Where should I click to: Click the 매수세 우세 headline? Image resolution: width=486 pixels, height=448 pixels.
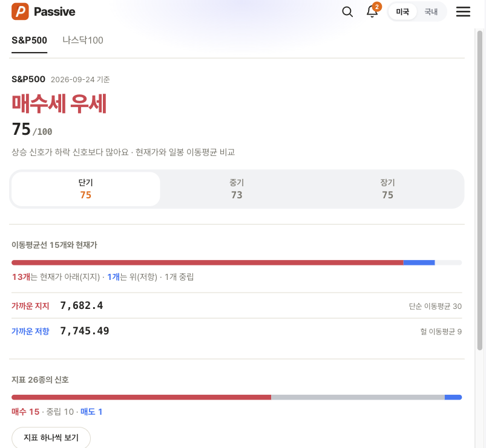pos(59,104)
